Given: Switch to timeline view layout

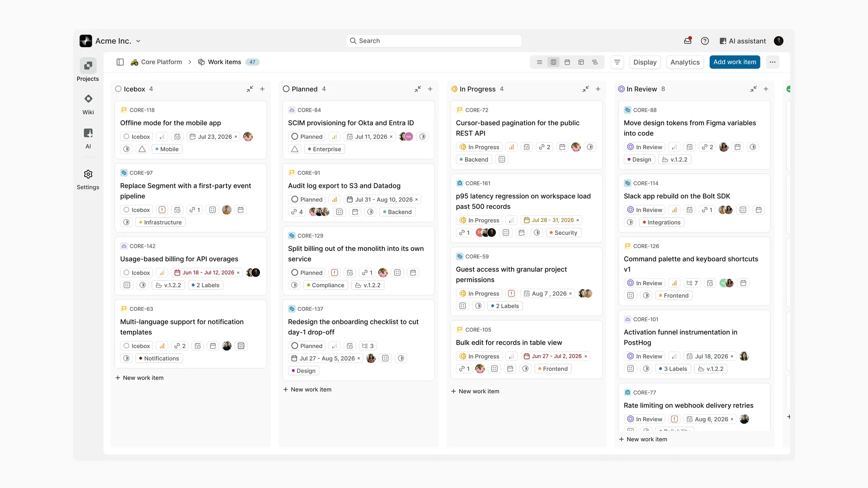Looking at the screenshot, I should [595, 62].
